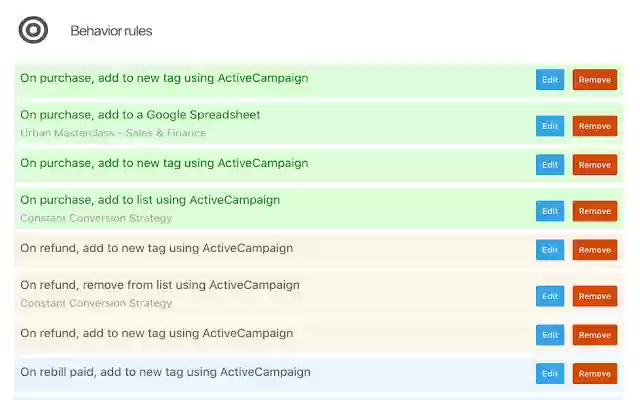Select 'On refund, remove from list' rule text
Viewport: 640px width, 400px height.
[x=159, y=285]
